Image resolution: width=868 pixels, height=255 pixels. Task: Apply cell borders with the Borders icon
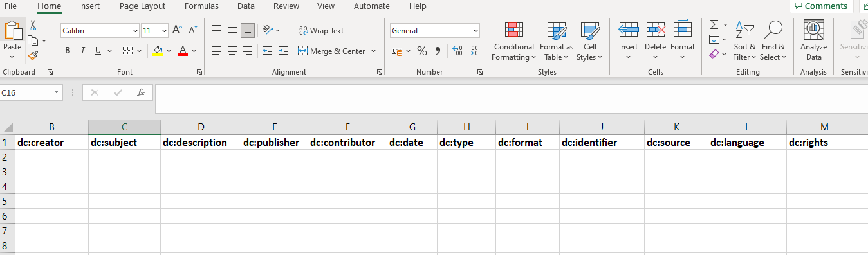pos(127,51)
